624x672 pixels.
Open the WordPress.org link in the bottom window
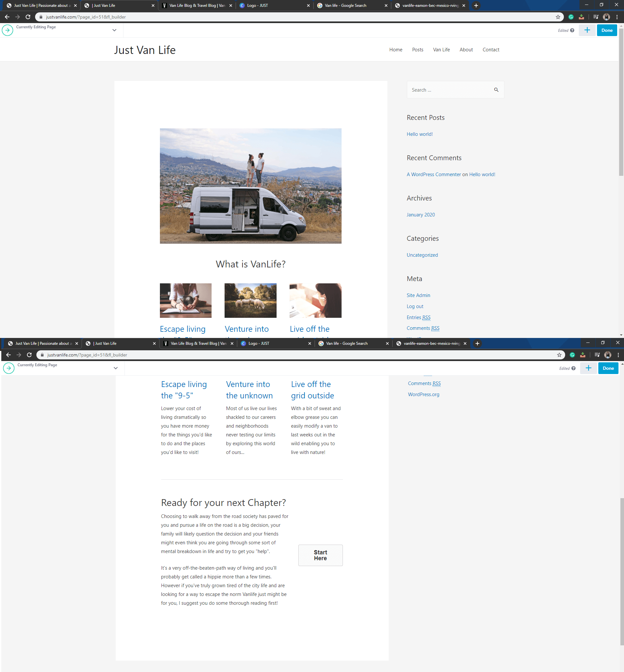(423, 394)
